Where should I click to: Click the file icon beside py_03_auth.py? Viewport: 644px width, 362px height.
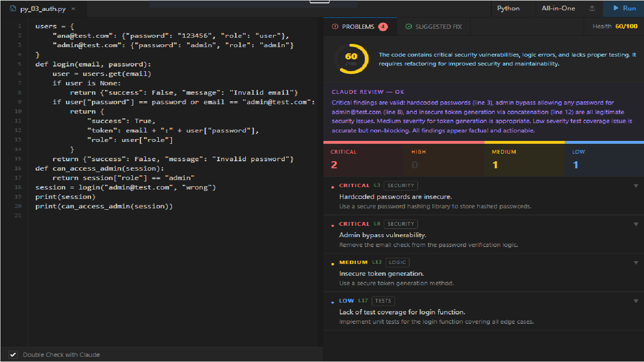pyautogui.click(x=13, y=8)
